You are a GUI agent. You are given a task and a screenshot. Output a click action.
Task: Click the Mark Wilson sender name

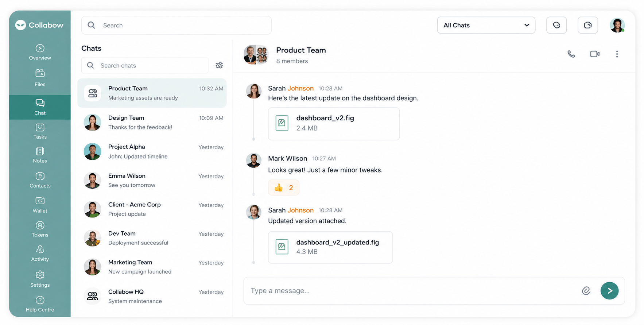[287, 158]
